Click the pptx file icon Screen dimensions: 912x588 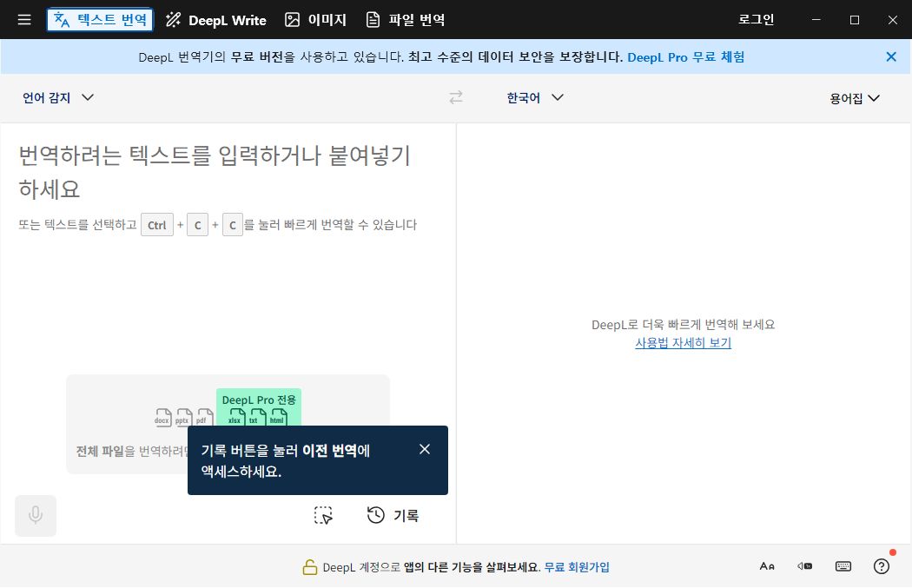coord(184,417)
